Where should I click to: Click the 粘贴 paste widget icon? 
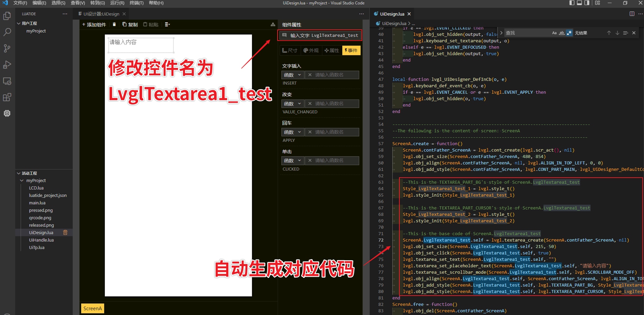coord(151,24)
